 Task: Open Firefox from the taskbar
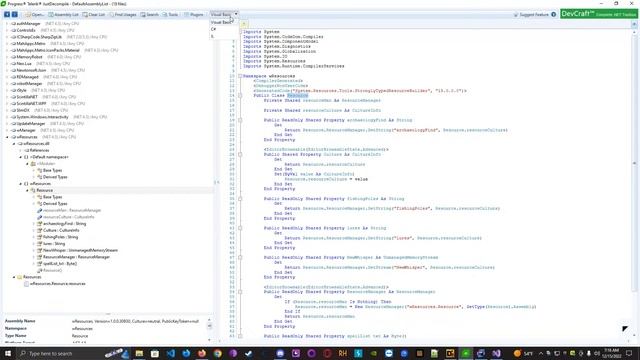point(202,353)
